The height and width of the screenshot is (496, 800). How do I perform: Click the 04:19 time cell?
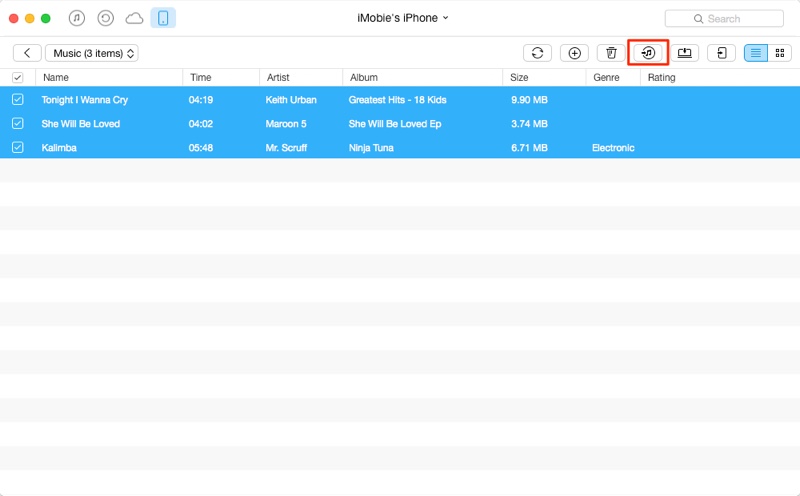click(201, 100)
